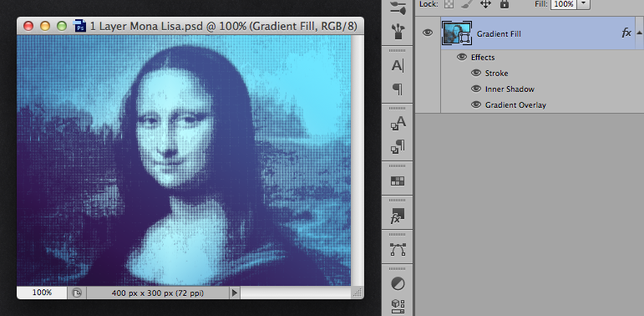Click the Lock all padlock icon

point(505,4)
